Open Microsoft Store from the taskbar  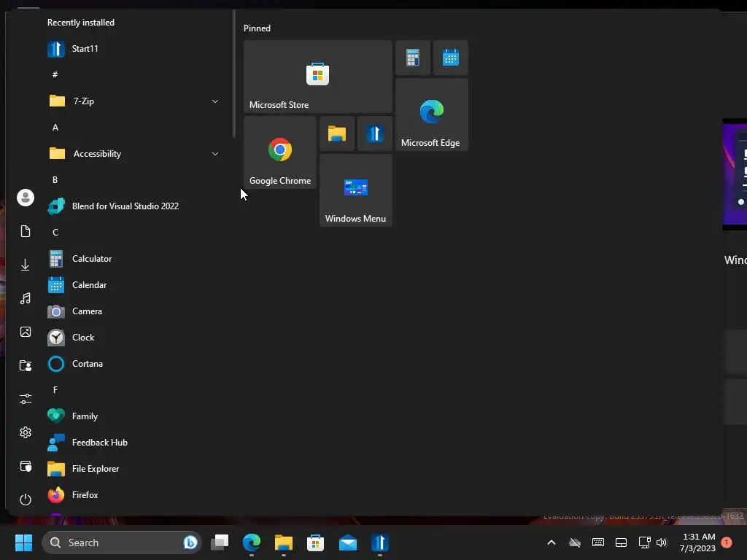pyautogui.click(x=315, y=542)
